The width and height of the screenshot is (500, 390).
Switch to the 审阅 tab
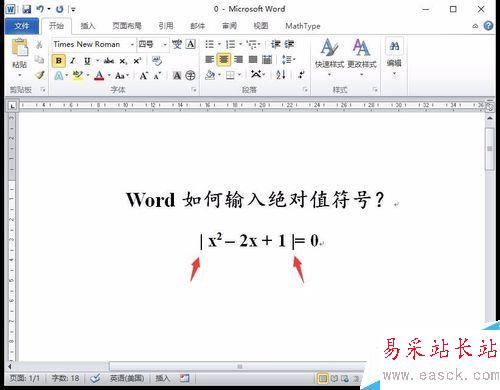click(x=229, y=26)
